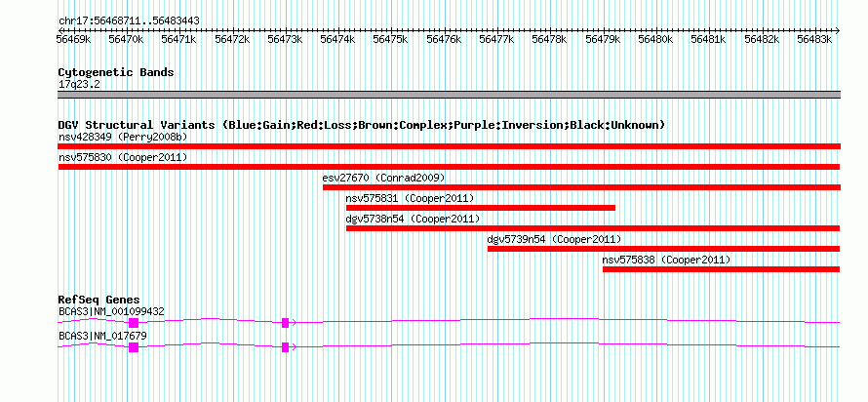868x402 pixels.
Task: Select the 56476k ruler tick label
Action: 444,39
